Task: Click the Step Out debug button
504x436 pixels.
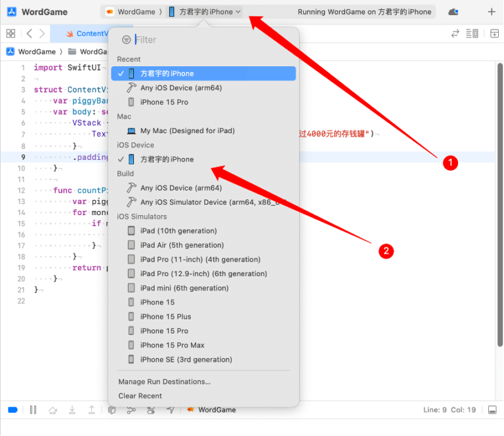Action: tap(92, 410)
